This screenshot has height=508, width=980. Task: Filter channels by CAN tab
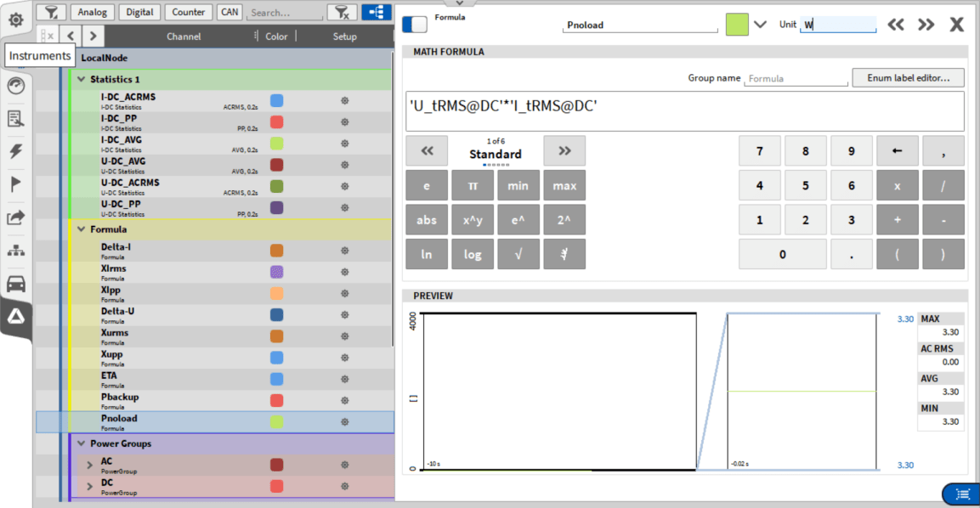[x=228, y=12]
